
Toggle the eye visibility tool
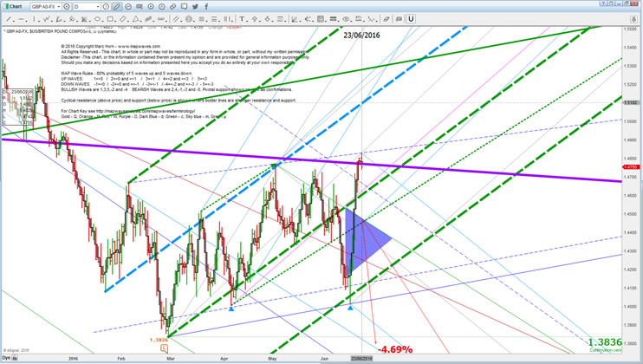[x=347, y=19]
